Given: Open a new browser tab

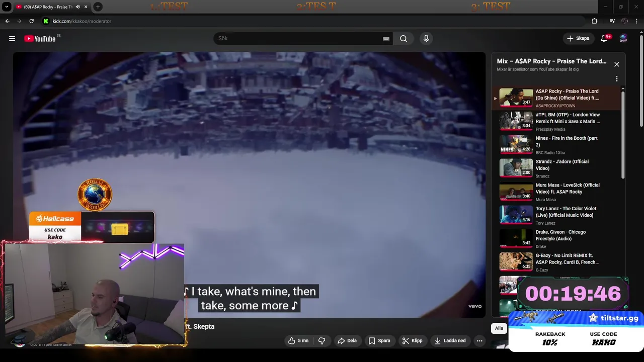Looking at the screenshot, I should 98,7.
